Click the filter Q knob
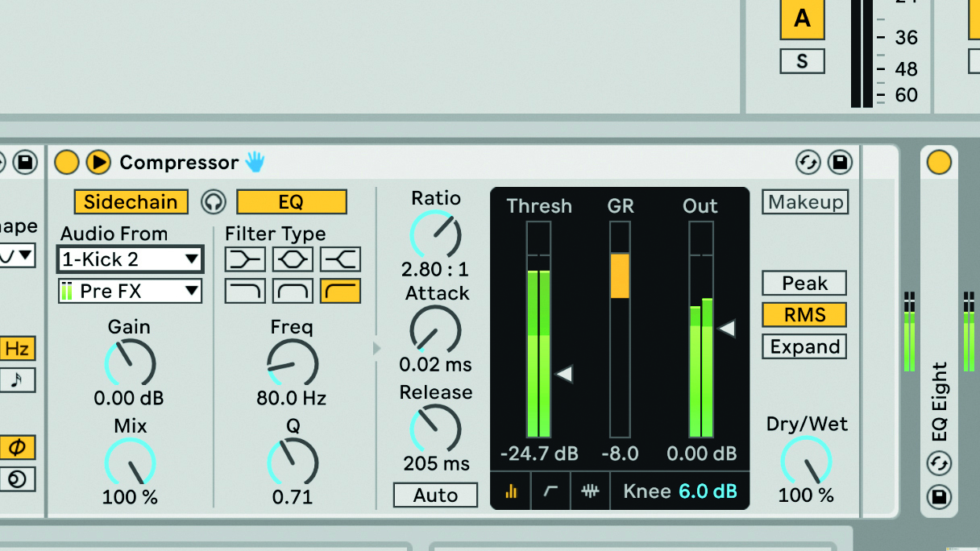This screenshot has height=551, width=980. pyautogui.click(x=293, y=463)
